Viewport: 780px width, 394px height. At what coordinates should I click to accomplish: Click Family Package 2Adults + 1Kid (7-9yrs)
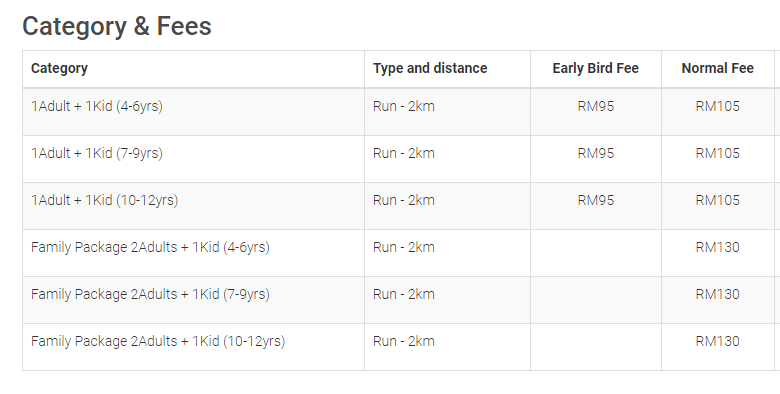tap(150, 294)
